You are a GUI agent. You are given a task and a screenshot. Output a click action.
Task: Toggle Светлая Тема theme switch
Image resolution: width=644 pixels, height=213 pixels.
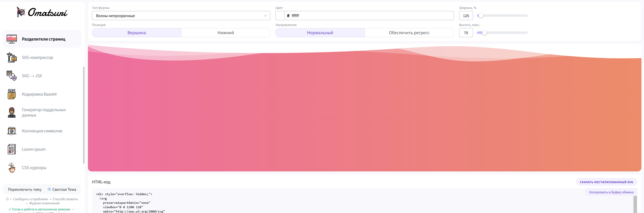(62, 189)
